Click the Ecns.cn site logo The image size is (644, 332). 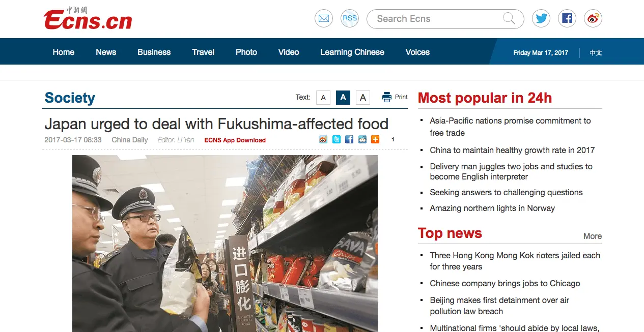point(88,18)
